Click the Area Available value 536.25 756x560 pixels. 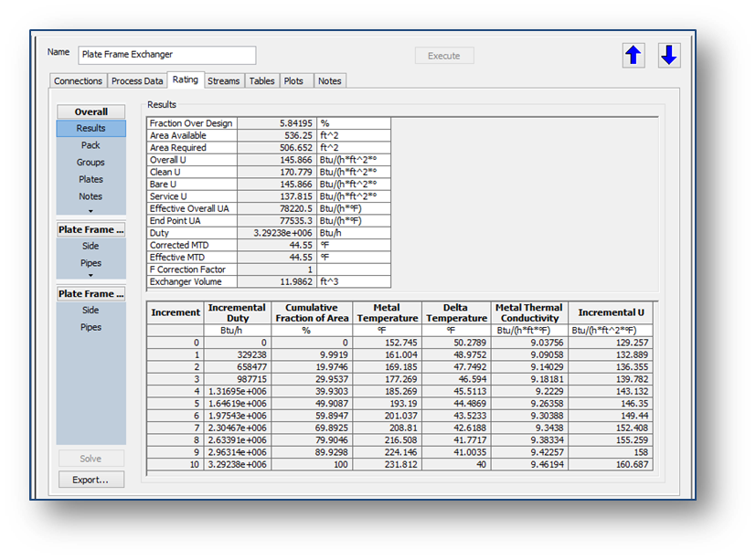pyautogui.click(x=277, y=135)
